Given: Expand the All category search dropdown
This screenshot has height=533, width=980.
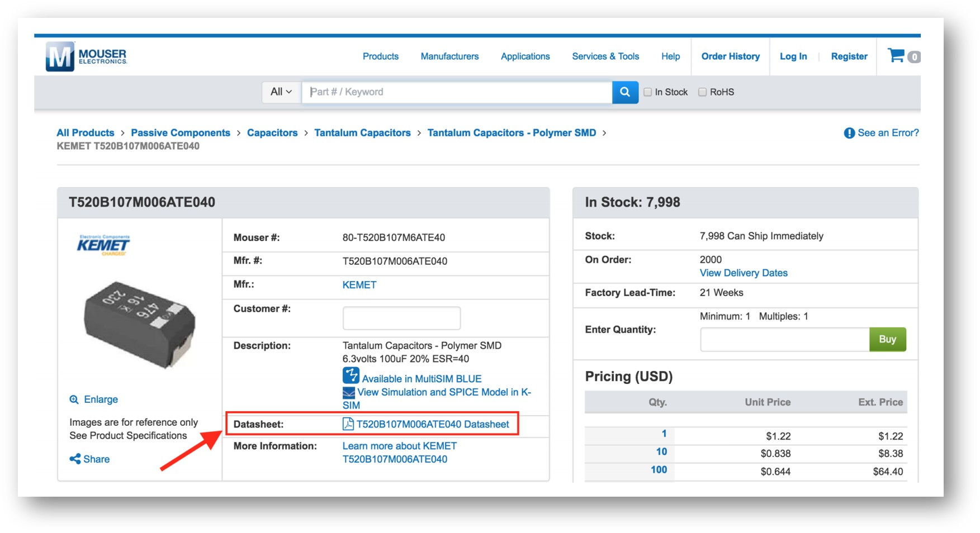Looking at the screenshot, I should pyautogui.click(x=281, y=92).
